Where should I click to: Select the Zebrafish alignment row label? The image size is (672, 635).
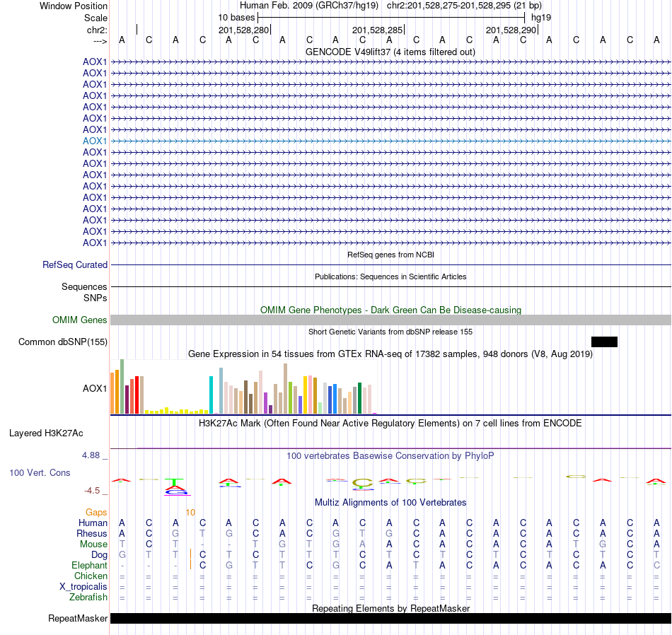click(x=88, y=598)
